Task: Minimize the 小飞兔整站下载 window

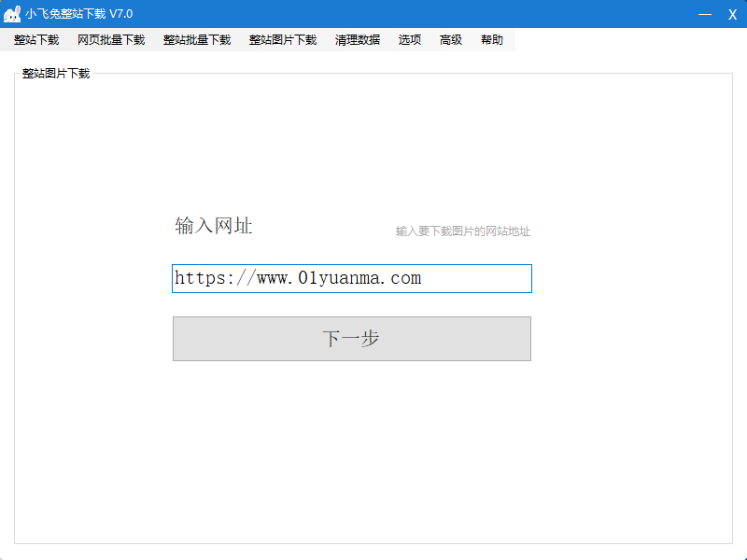Action: (x=705, y=14)
